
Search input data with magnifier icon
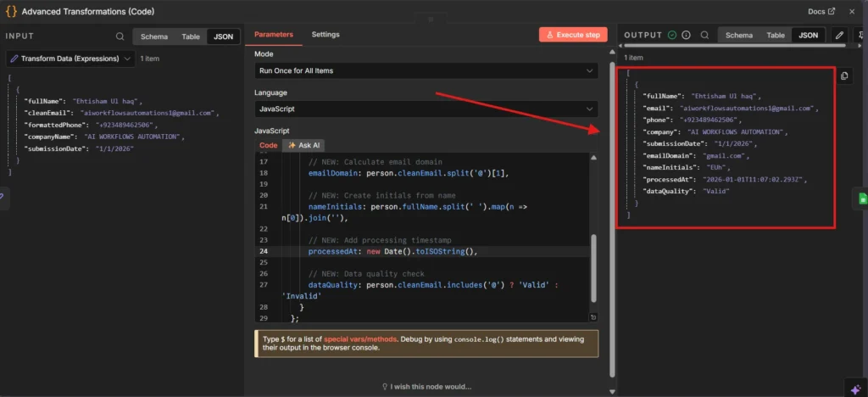120,36
